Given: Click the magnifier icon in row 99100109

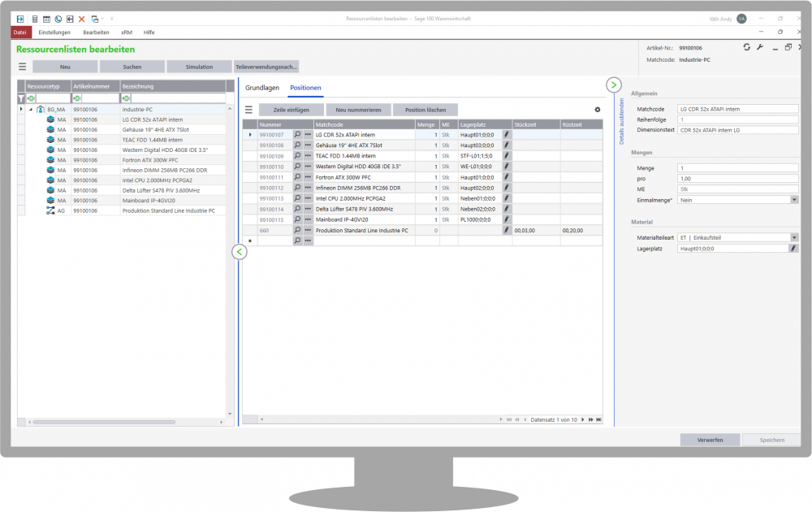Looking at the screenshot, I should [297, 156].
